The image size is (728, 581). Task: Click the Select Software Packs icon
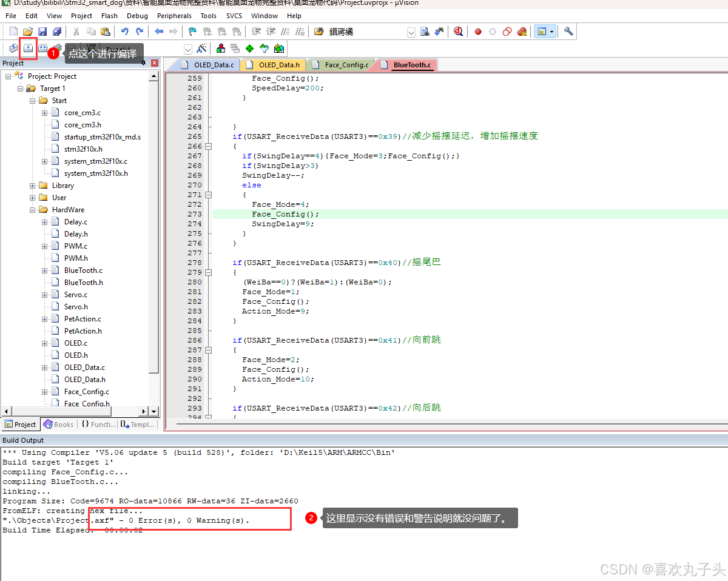pyautogui.click(x=264, y=48)
